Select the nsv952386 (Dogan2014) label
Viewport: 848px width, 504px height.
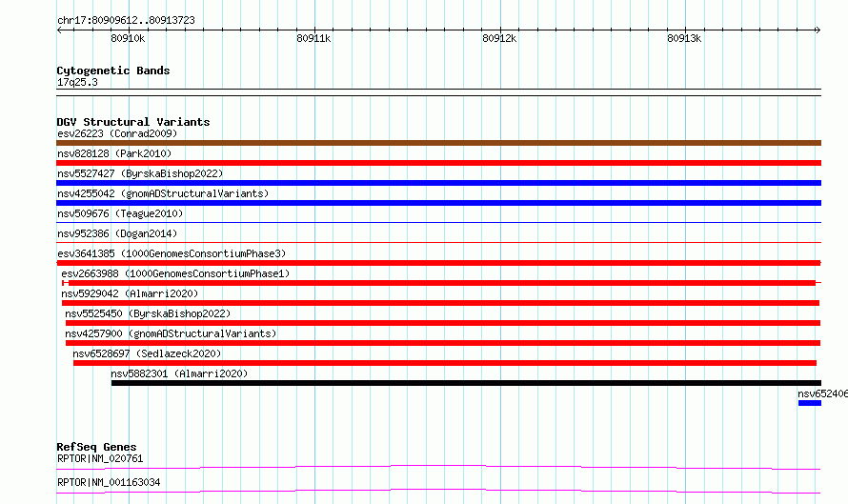117,233
